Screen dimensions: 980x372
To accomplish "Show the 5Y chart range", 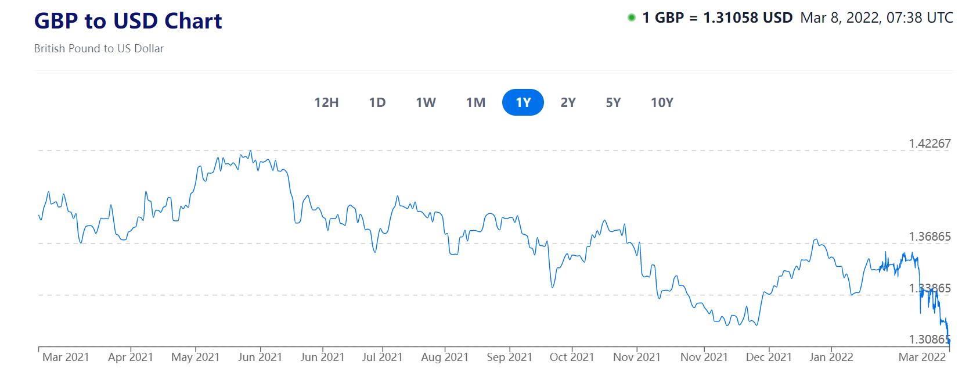I will [613, 103].
